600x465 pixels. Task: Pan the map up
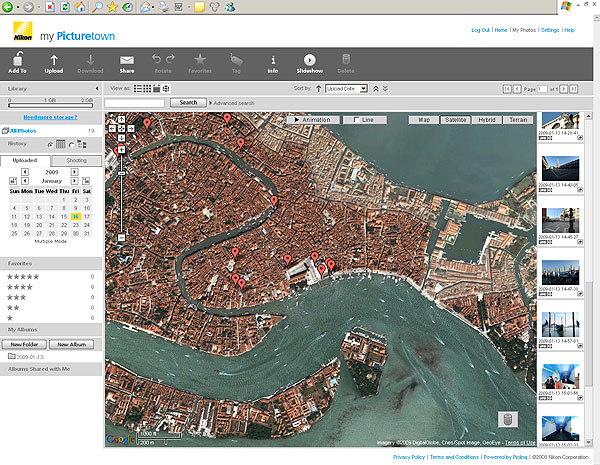[121, 119]
